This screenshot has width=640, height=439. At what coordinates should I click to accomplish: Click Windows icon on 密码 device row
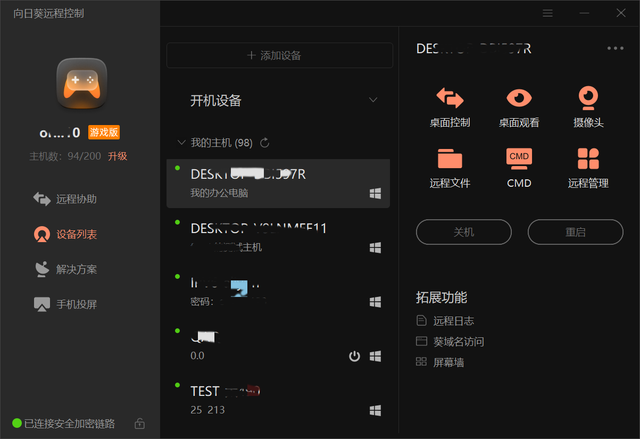coord(375,302)
